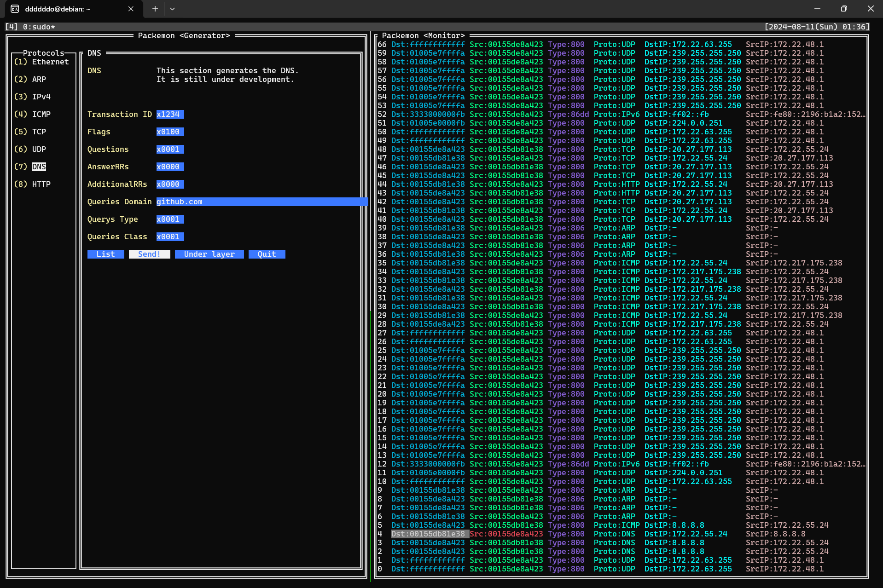Click the Send! button
The height and width of the screenshot is (588, 883).
150,254
